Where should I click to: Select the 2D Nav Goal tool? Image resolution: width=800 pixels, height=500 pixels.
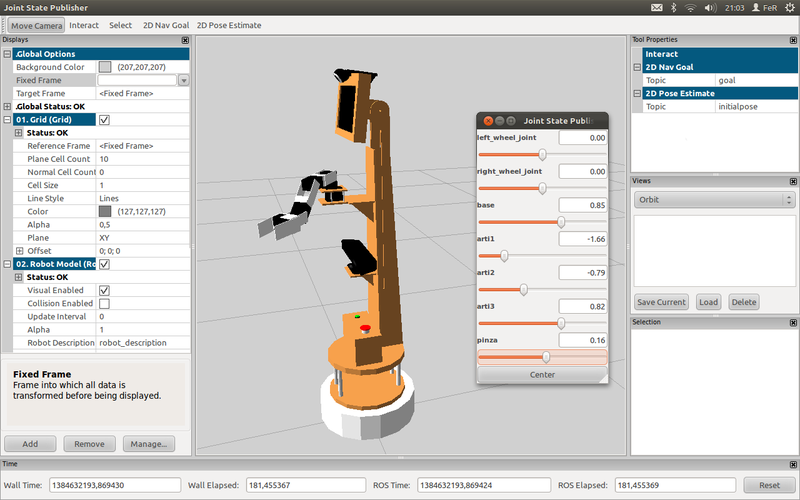point(164,25)
